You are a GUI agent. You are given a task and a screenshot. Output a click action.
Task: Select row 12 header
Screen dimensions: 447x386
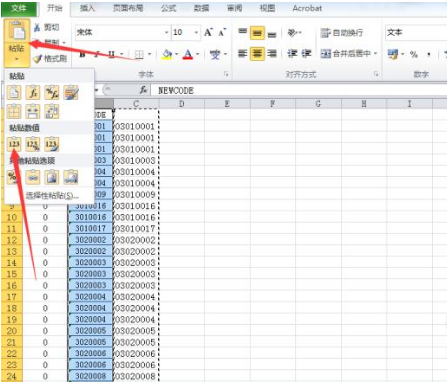point(12,240)
